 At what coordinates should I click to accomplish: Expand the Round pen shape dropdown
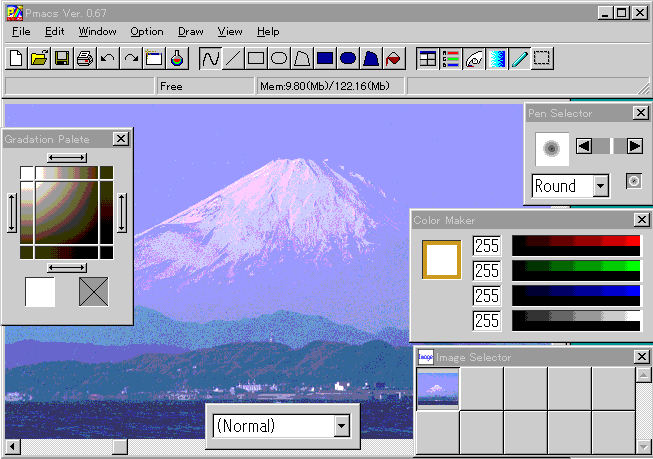(x=600, y=186)
